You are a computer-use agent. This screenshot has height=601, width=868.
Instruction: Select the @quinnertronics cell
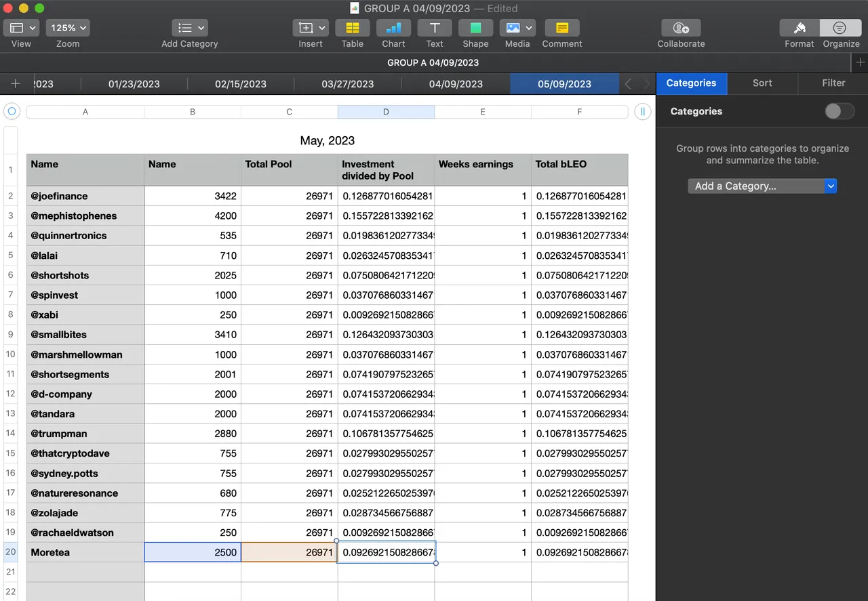tap(85, 236)
